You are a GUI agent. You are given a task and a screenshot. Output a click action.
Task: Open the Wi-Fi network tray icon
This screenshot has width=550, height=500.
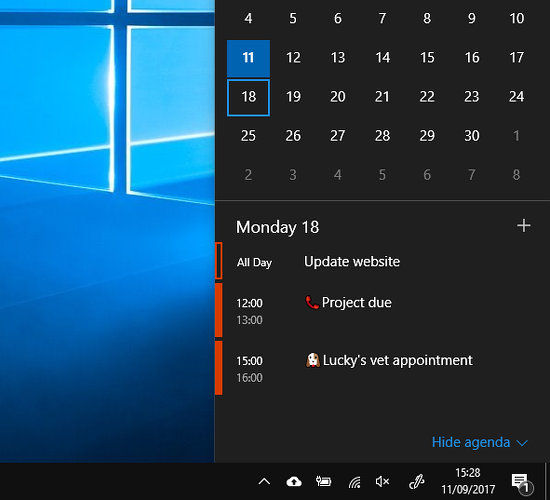[355, 482]
